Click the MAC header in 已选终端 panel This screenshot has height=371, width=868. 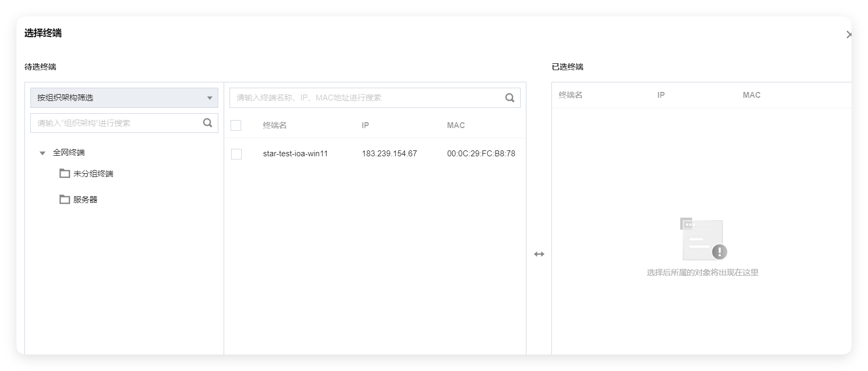(x=752, y=95)
